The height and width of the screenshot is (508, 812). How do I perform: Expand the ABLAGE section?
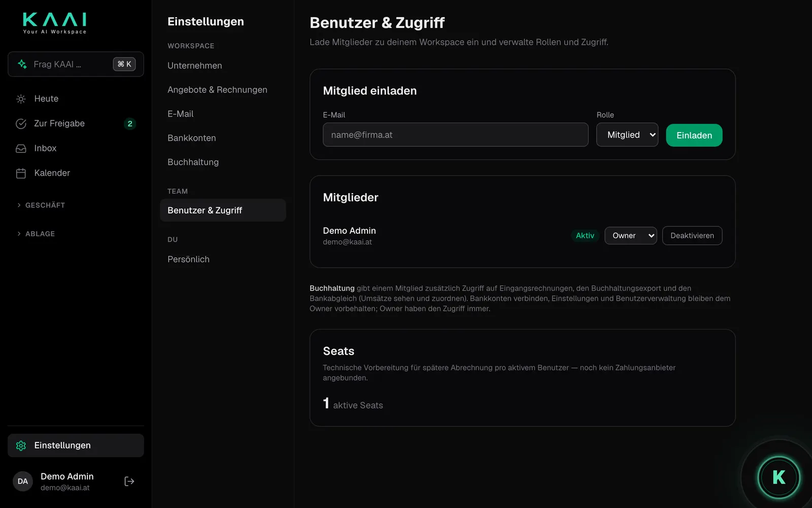tap(36, 234)
